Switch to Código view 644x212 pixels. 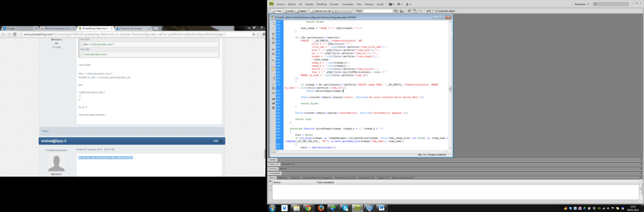point(277,11)
